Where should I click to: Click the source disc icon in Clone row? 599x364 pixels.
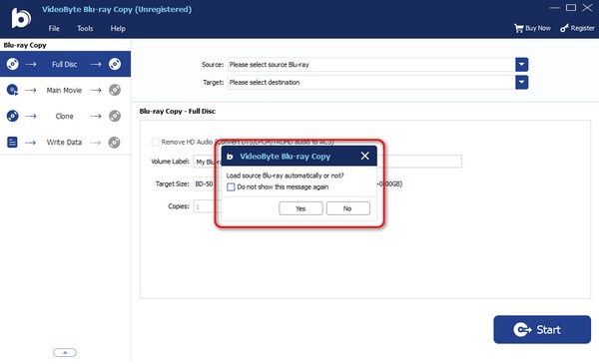tap(13, 116)
